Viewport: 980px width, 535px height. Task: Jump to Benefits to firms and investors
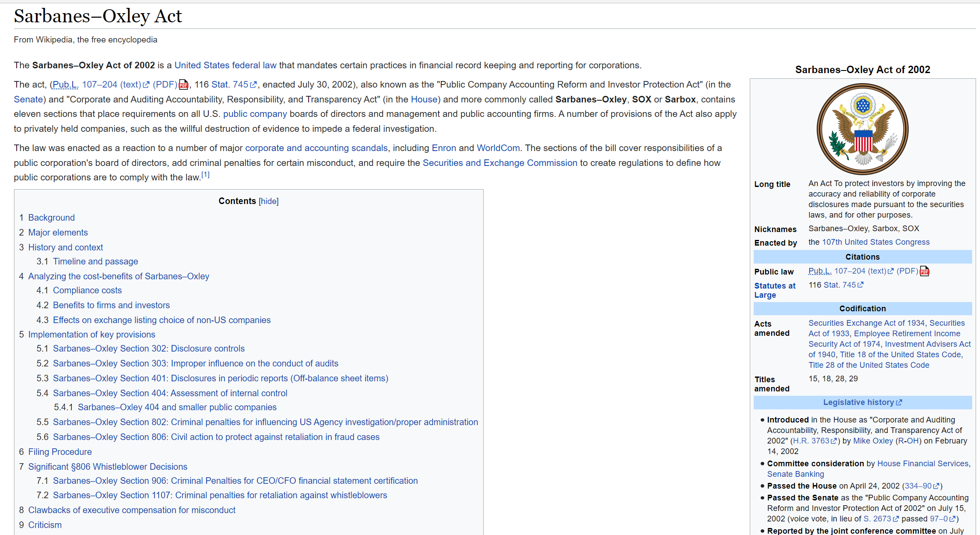click(111, 305)
